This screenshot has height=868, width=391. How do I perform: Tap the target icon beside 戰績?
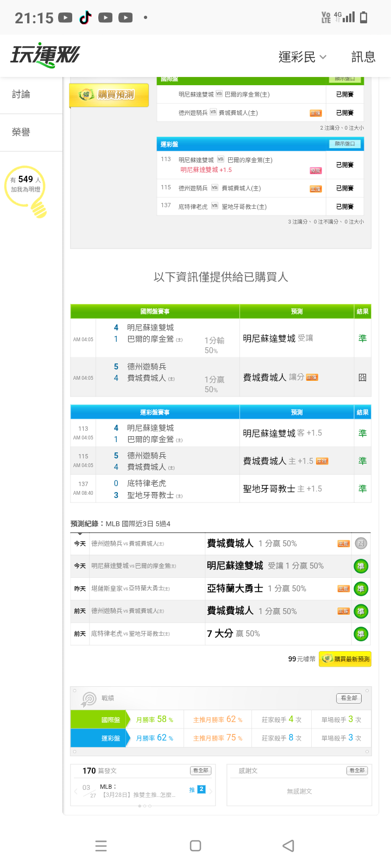pos(89,699)
